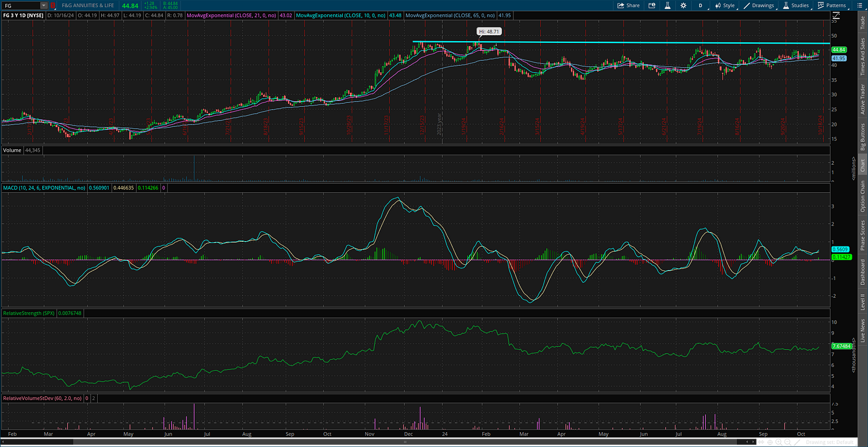Click the H: 44.97 high value
This screenshot has height=447, width=868.
[110, 16]
